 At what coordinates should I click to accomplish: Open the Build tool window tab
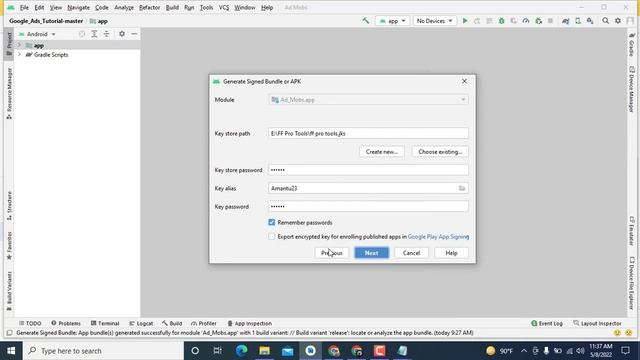(x=172, y=323)
